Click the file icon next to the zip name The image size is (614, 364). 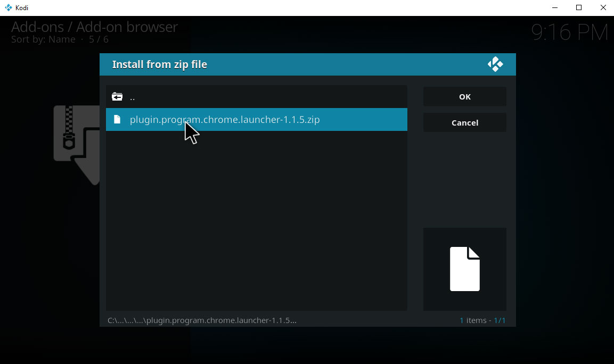coord(117,119)
